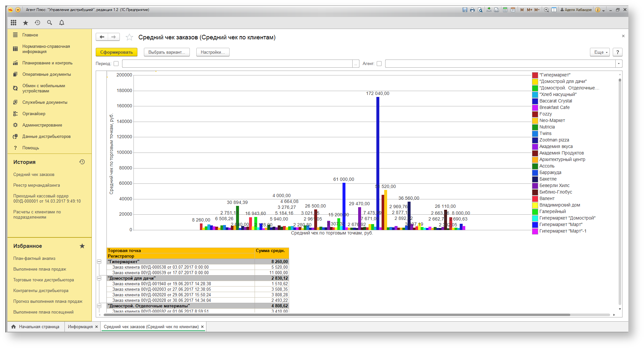Open Администрирование section in sidebar

coord(42,125)
